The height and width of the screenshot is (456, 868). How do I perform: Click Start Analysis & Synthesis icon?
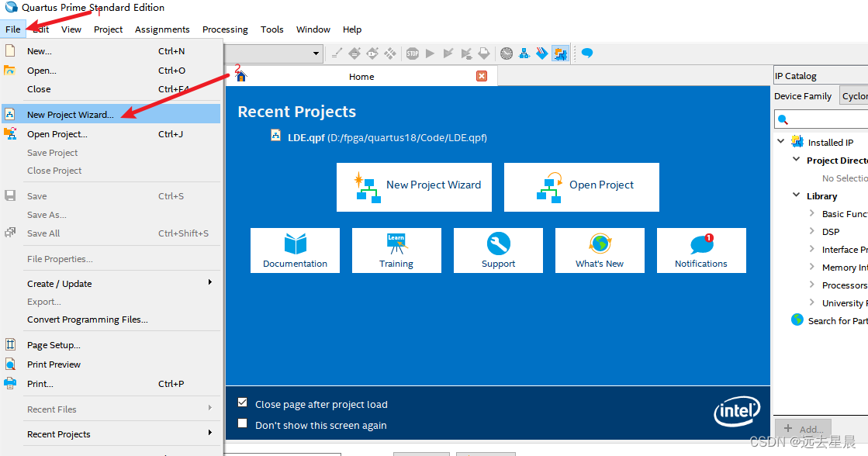pos(466,54)
